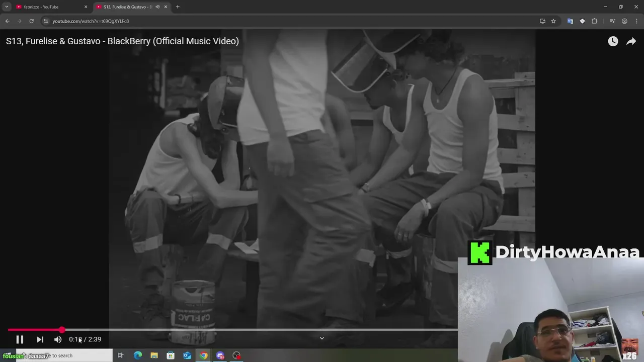Image resolution: width=644 pixels, height=362 pixels.
Task: Click the diamond-shaped extension icon
Action: tap(582, 21)
